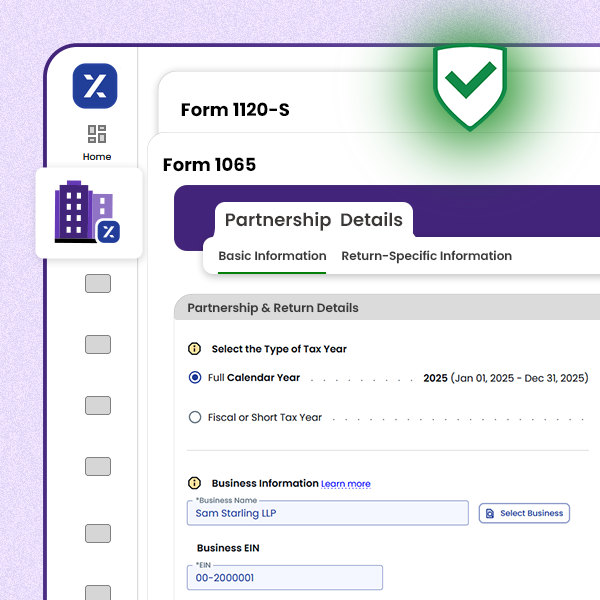Viewport: 600px width, 600px height.
Task: Click the Select Business button
Action: point(524,513)
